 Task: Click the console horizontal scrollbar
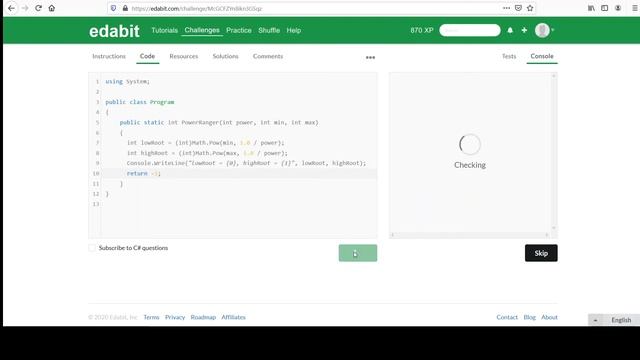(x=469, y=235)
